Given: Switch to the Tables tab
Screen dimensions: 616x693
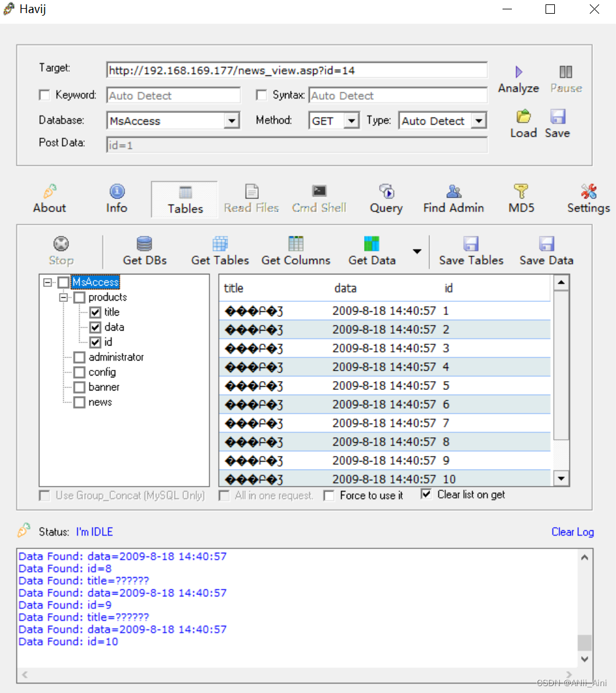Looking at the screenshot, I should [x=185, y=200].
